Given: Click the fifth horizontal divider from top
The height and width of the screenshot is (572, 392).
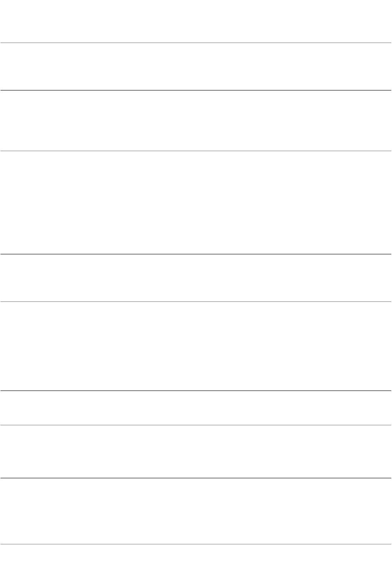Looking at the screenshot, I should pyautogui.click(x=196, y=301).
